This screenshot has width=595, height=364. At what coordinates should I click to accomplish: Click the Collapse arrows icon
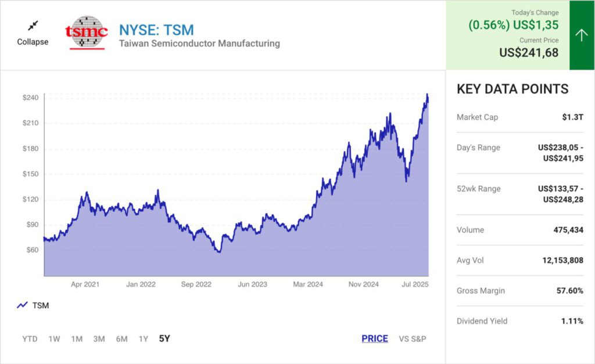[33, 26]
